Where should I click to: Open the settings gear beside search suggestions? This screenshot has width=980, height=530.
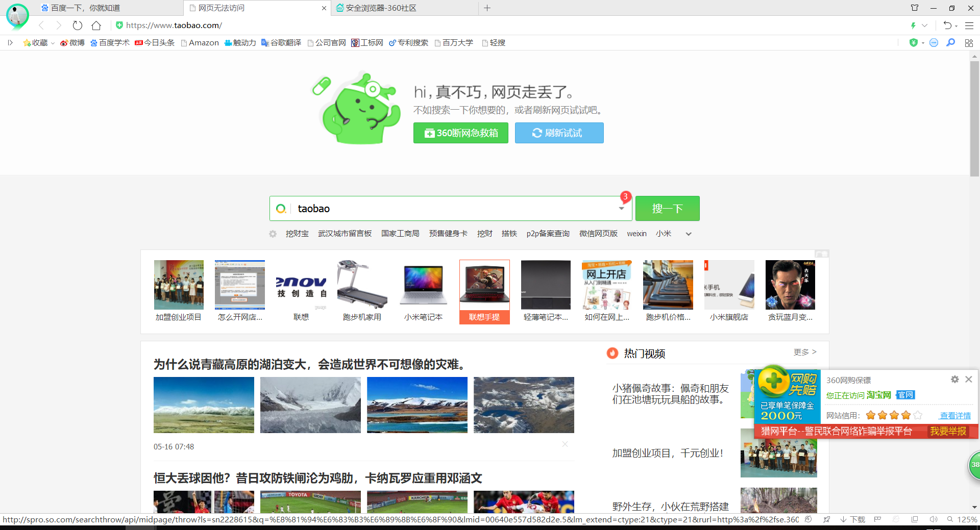click(273, 234)
